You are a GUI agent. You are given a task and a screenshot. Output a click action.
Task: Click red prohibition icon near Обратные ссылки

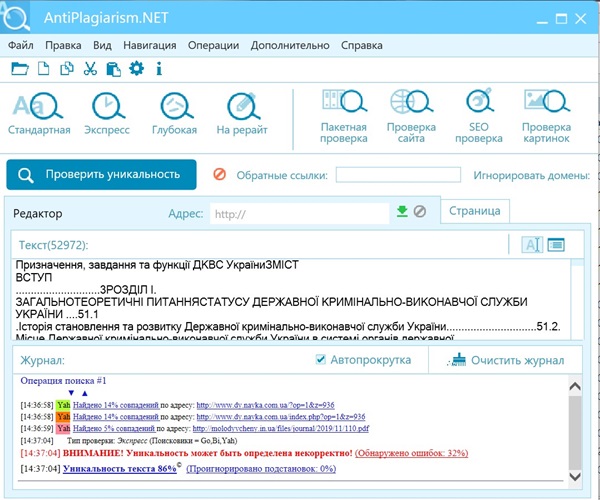(x=220, y=174)
